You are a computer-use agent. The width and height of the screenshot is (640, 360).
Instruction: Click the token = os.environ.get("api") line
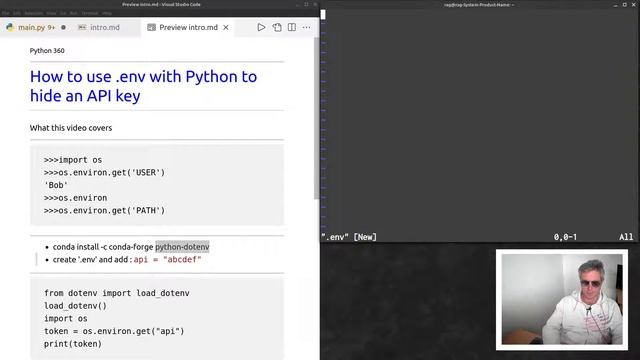(x=114, y=331)
